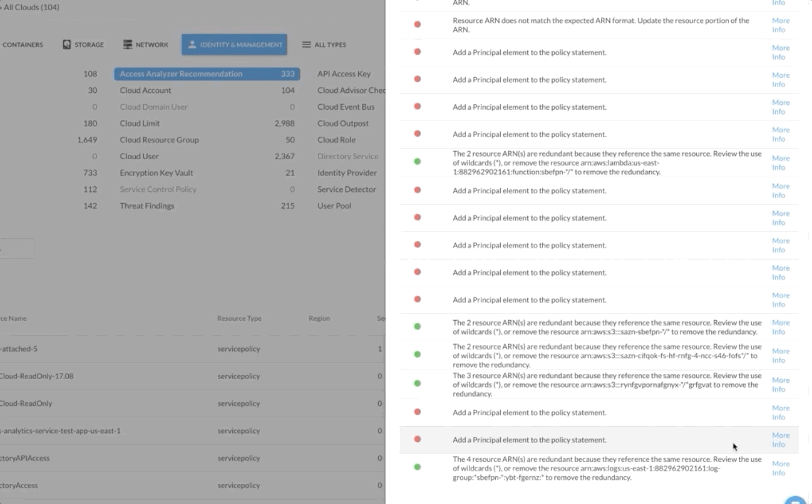Click green status dot beside log-group recommendation
The height and width of the screenshot is (504, 812).
click(x=417, y=467)
